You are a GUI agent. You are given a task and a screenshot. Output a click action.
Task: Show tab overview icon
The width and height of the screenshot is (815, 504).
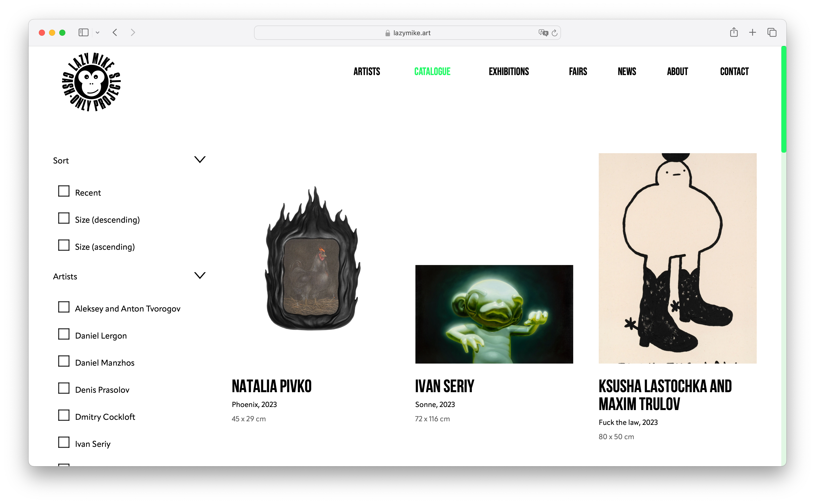[x=772, y=32]
